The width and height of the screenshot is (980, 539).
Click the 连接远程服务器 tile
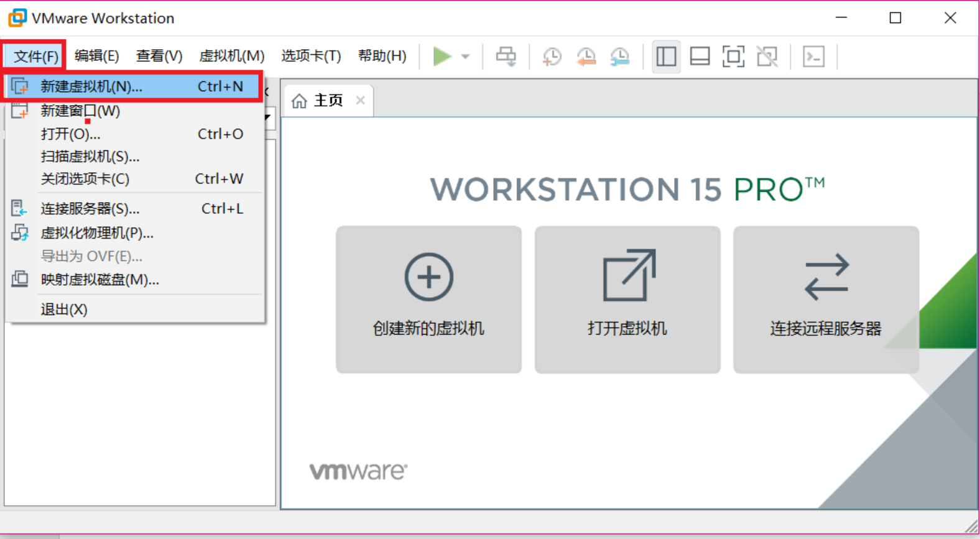826,300
